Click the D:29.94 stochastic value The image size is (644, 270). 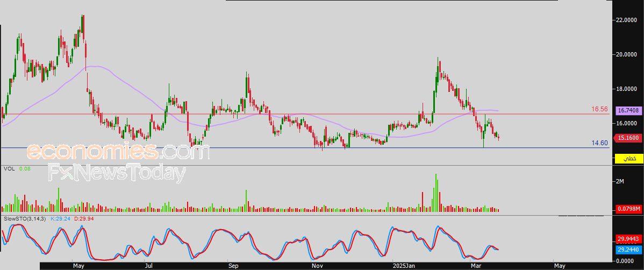tap(85, 218)
